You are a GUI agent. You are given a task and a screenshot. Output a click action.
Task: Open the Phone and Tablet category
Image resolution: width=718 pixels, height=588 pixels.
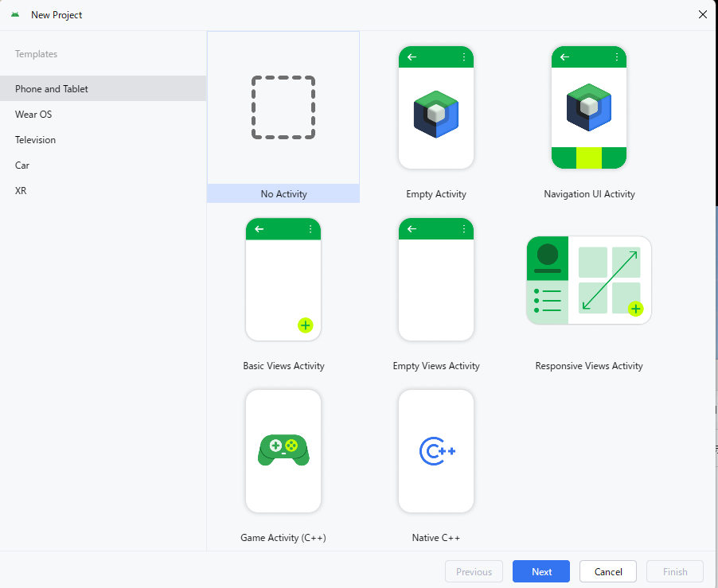tap(52, 89)
